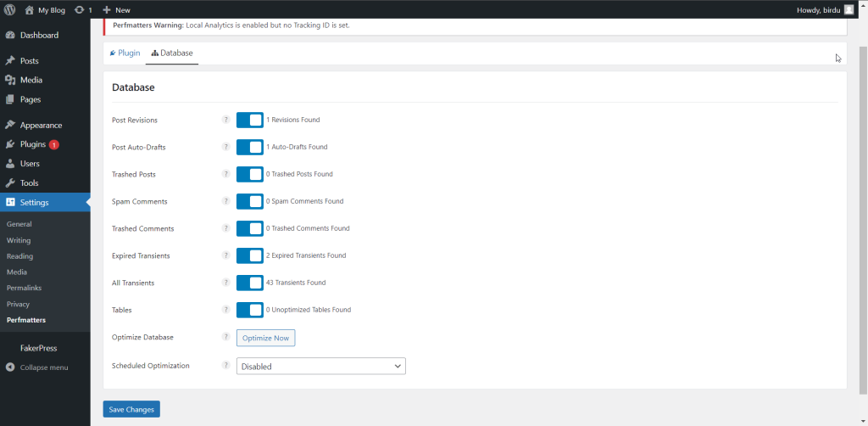
Task: Toggle the All Transients switch
Action: (x=250, y=283)
